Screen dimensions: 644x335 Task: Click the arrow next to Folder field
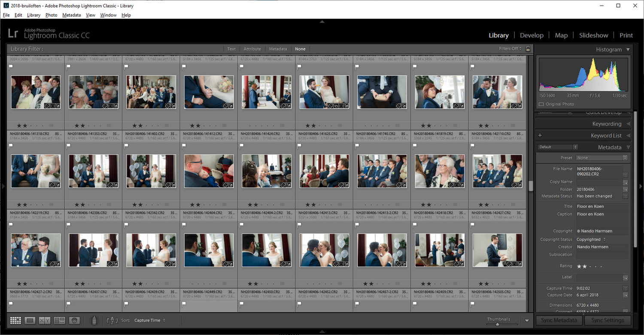pos(625,189)
